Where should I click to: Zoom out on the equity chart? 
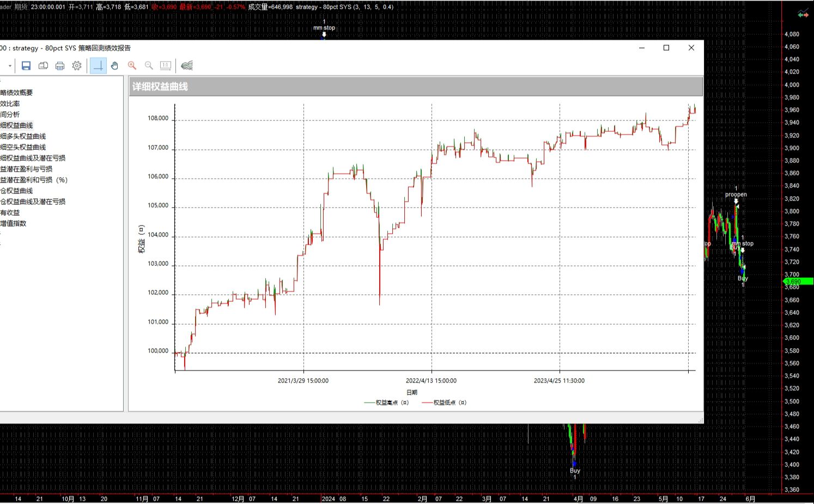point(149,66)
